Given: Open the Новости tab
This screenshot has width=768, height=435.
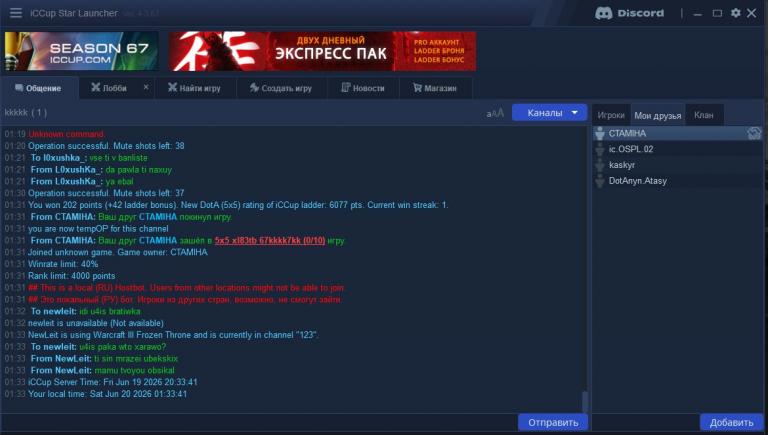Looking at the screenshot, I should coord(363,88).
